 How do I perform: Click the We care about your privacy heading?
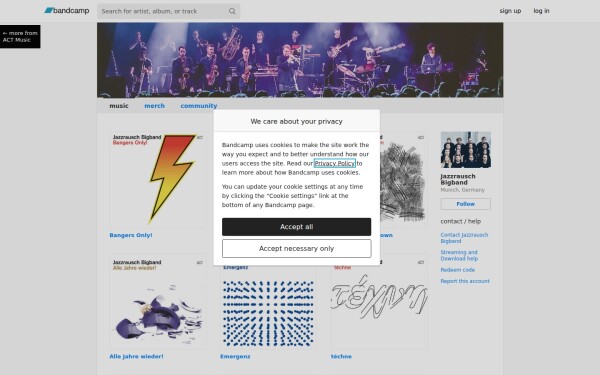tap(296, 121)
